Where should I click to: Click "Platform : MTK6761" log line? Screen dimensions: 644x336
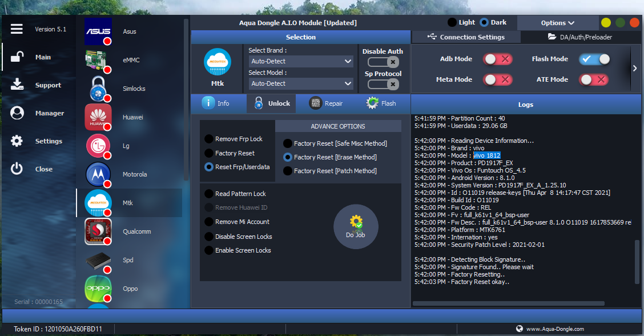(460, 230)
